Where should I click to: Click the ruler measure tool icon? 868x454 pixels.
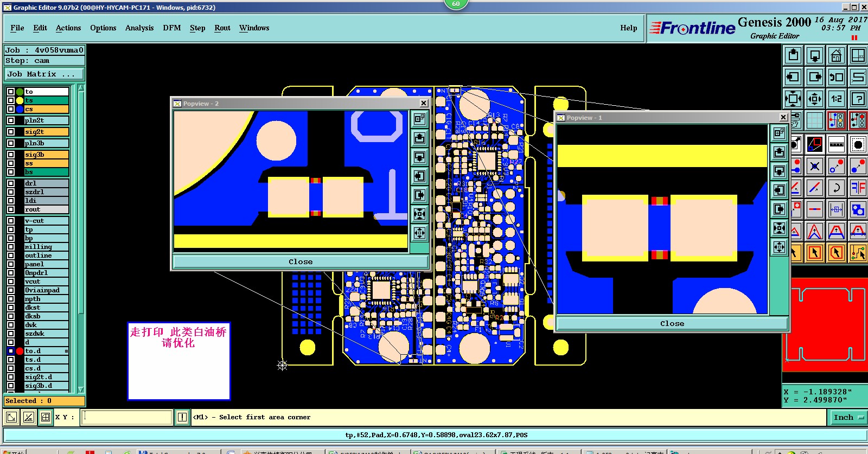click(x=837, y=144)
